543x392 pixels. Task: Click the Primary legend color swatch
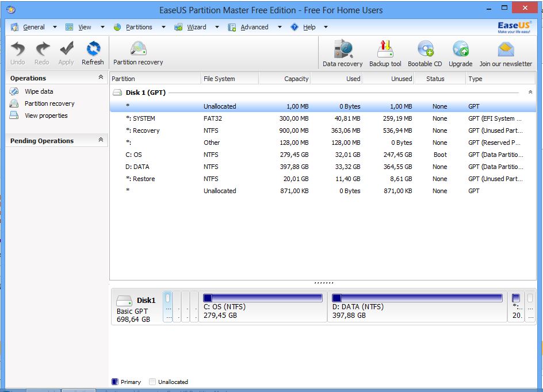115,382
